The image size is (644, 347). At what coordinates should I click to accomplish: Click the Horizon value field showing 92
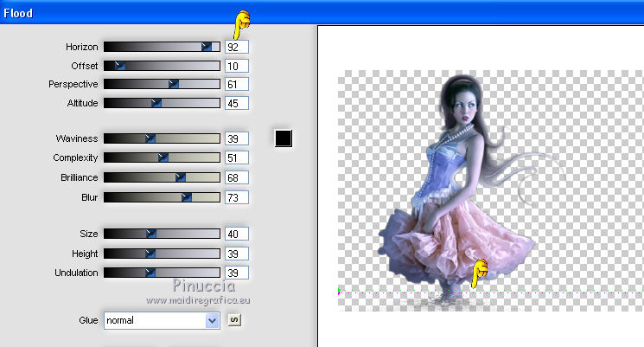tap(237, 47)
